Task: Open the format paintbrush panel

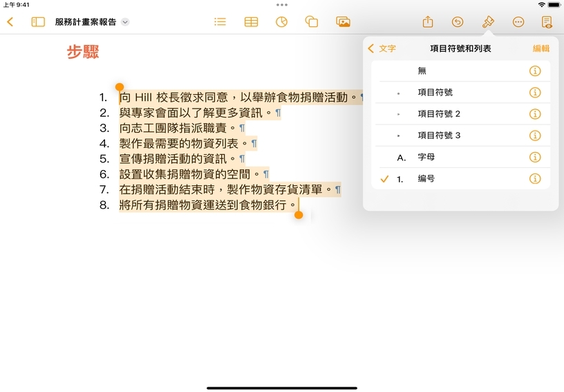Action: point(488,22)
